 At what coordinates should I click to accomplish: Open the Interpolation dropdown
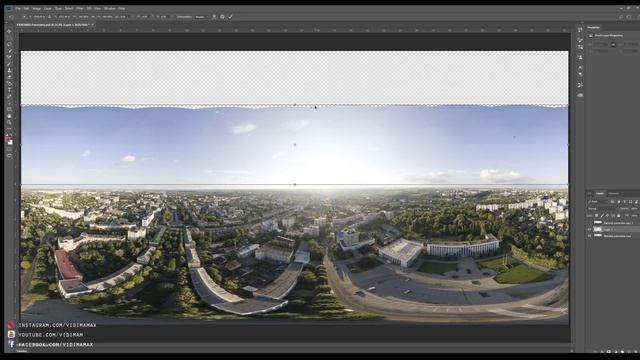202,17
